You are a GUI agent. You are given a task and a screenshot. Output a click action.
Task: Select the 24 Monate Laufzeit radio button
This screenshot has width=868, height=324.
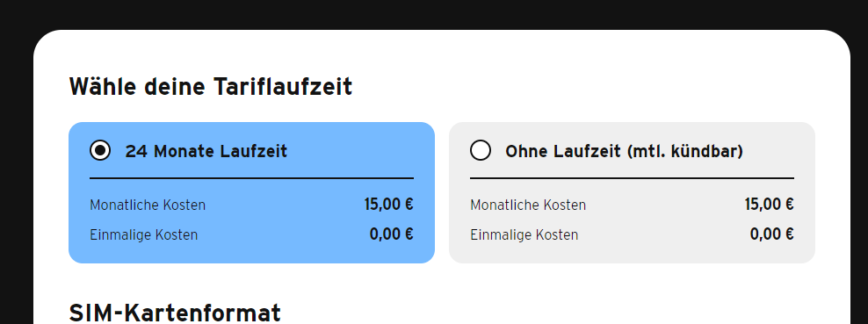(100, 150)
